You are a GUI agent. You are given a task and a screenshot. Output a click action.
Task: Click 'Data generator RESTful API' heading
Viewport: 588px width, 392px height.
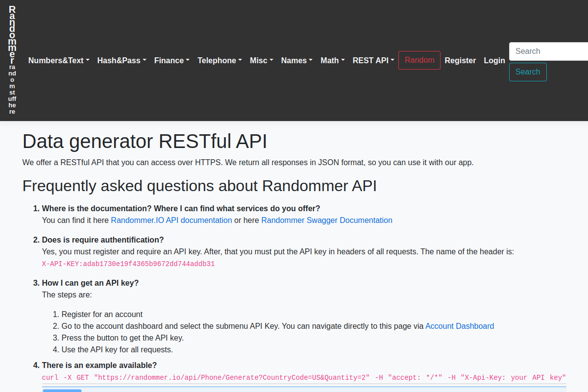coord(145,142)
